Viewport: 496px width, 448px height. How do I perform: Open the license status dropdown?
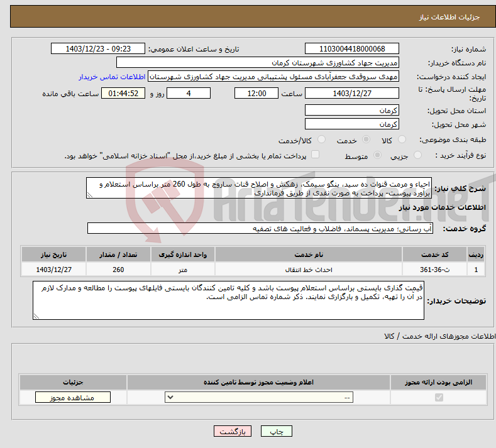(259, 397)
